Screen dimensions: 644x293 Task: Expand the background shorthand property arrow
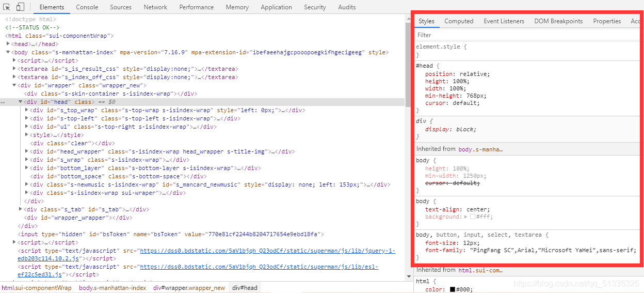click(x=465, y=217)
